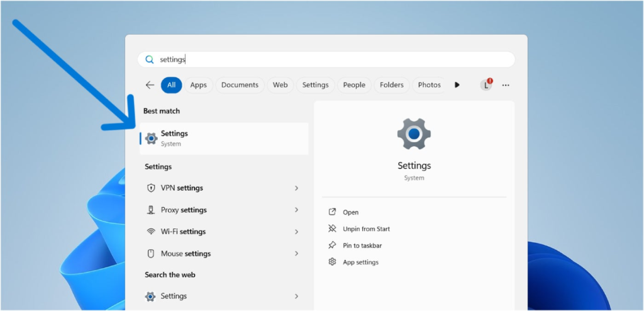644x311 pixels.
Task: Switch to the Photos filter tab
Action: point(429,85)
